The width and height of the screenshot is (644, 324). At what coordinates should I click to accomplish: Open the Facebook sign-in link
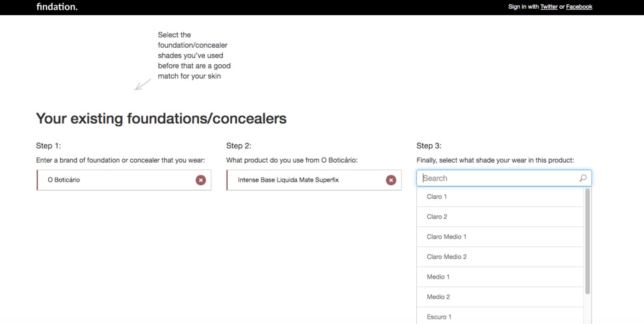coord(579,7)
